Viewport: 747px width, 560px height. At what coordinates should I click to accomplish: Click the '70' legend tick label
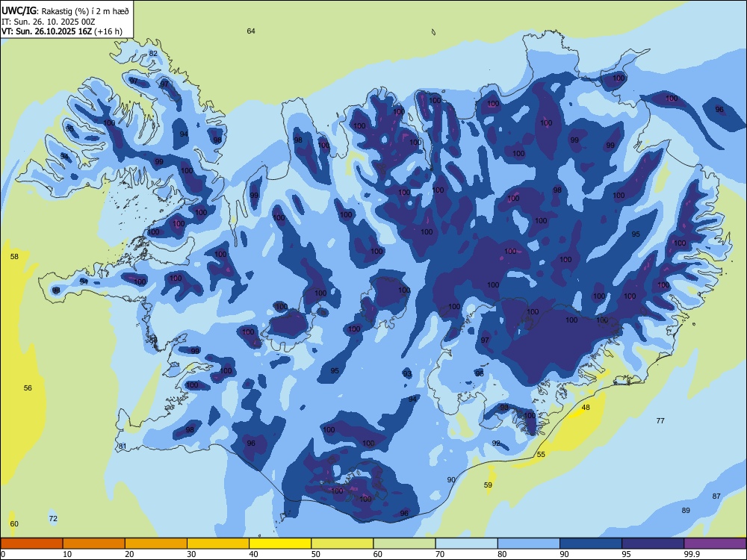click(x=440, y=554)
